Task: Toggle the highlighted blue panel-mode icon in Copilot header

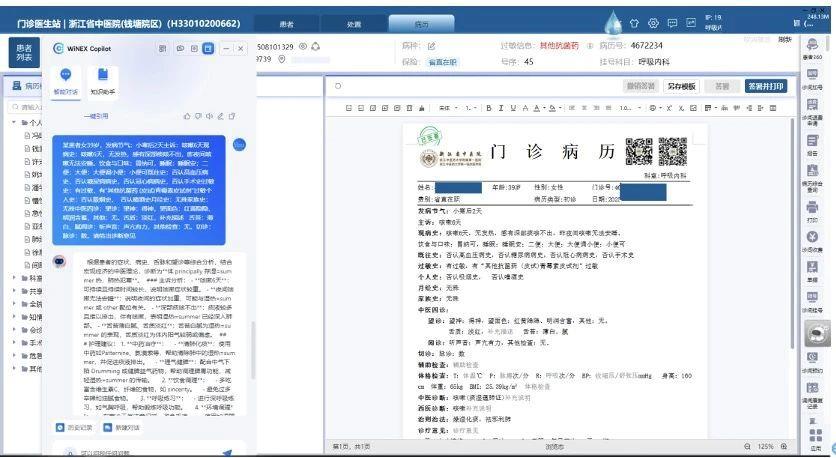Action: point(208,49)
